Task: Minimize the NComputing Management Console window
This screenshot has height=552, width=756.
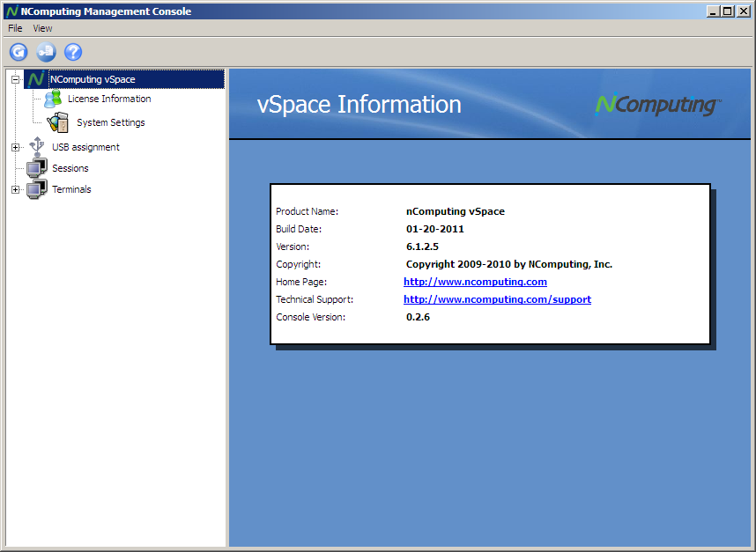Action: [713, 11]
